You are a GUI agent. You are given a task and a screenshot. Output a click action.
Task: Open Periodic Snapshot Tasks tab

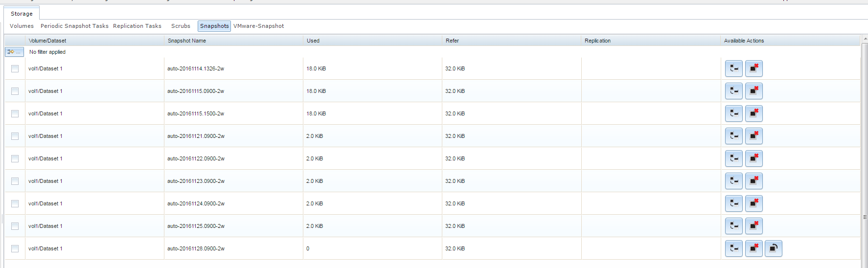coord(74,26)
